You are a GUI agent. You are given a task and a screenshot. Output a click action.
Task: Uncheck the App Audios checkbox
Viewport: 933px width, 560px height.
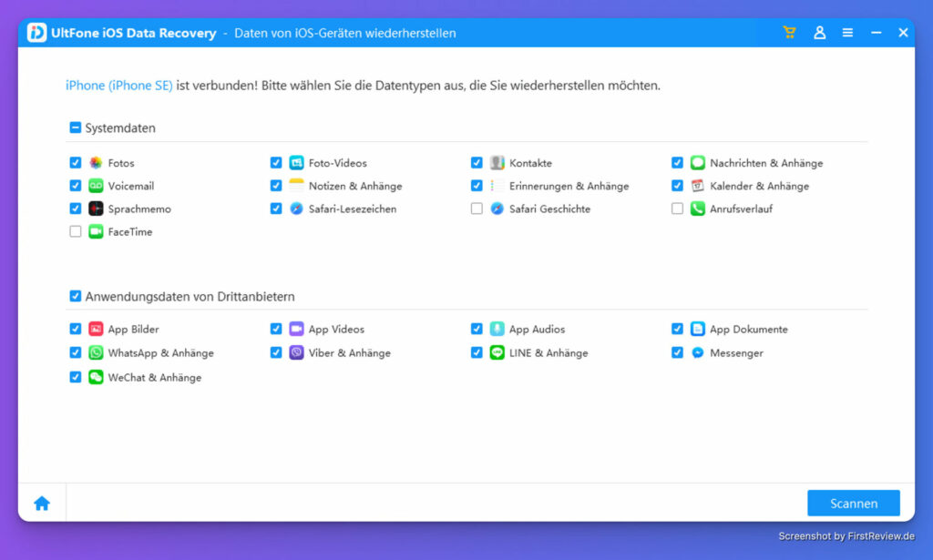tap(477, 329)
